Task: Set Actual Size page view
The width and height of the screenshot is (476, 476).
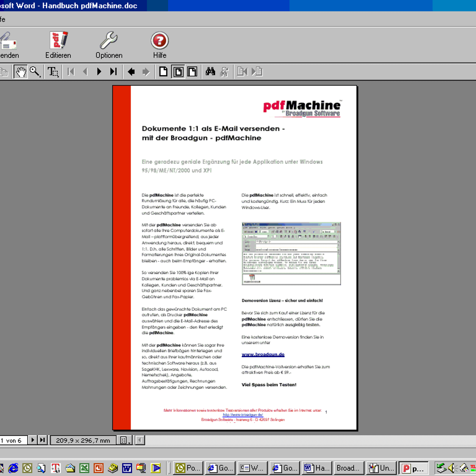Action: tap(163, 72)
